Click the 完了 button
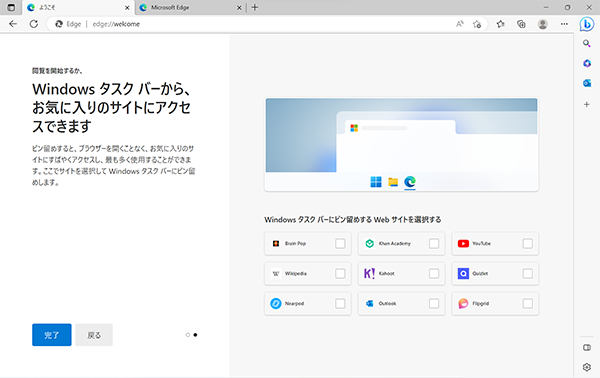 click(x=52, y=335)
